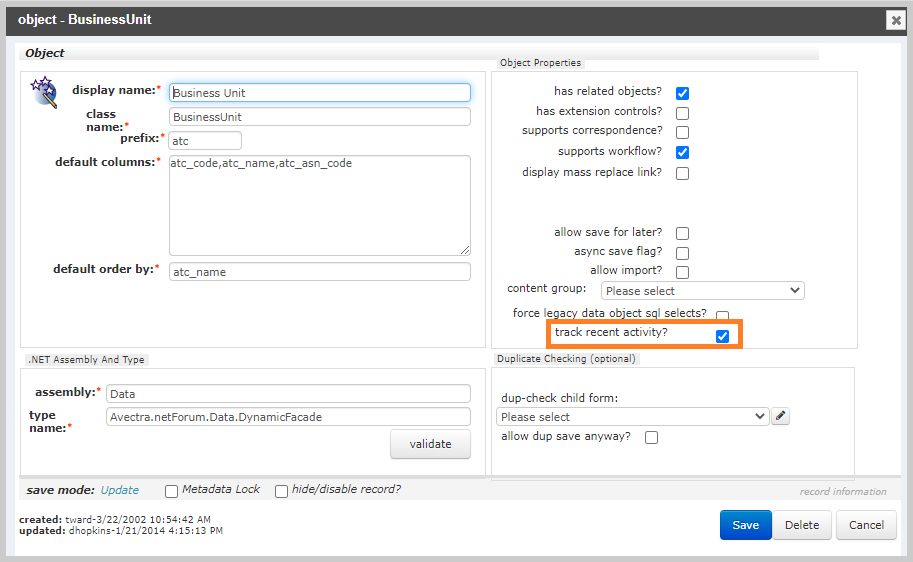913x562 pixels.
Task: Enable the 'allow import?' checkbox
Action: [682, 272]
